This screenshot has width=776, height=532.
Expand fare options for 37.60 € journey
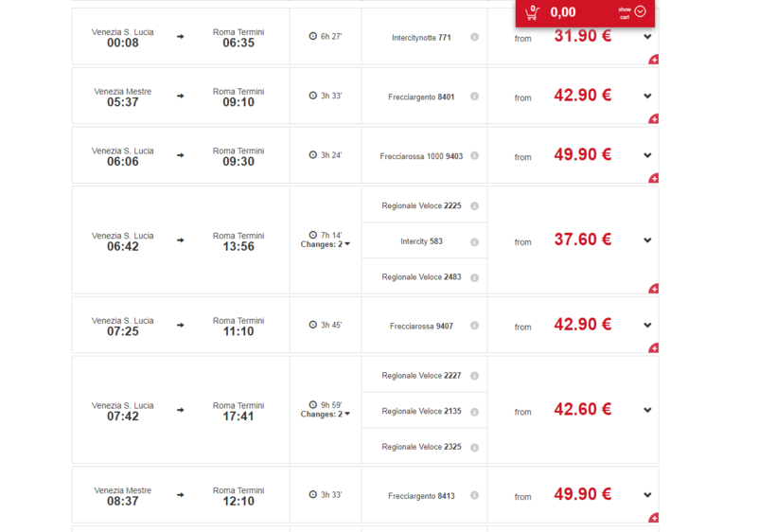(647, 240)
